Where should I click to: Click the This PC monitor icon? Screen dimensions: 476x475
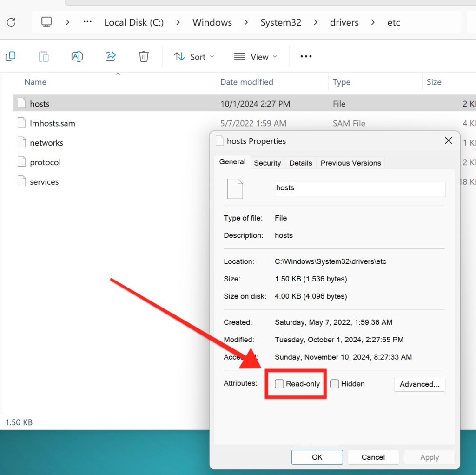pos(46,22)
